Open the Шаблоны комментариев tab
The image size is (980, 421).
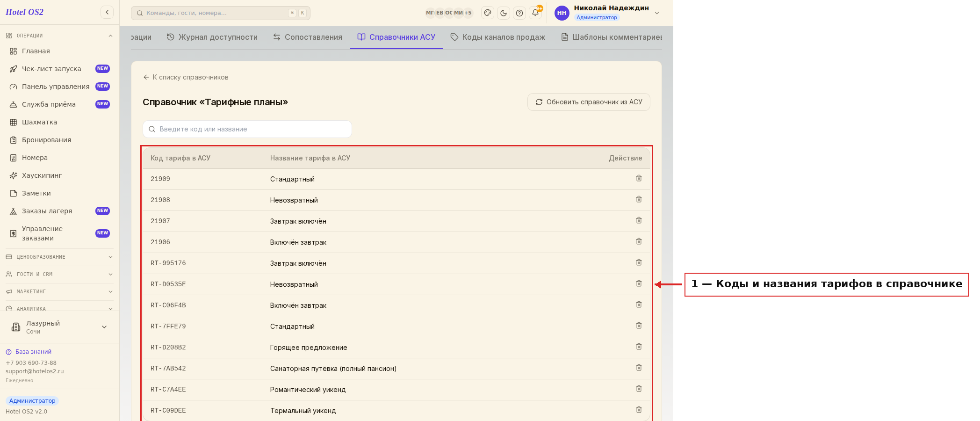[x=612, y=37]
